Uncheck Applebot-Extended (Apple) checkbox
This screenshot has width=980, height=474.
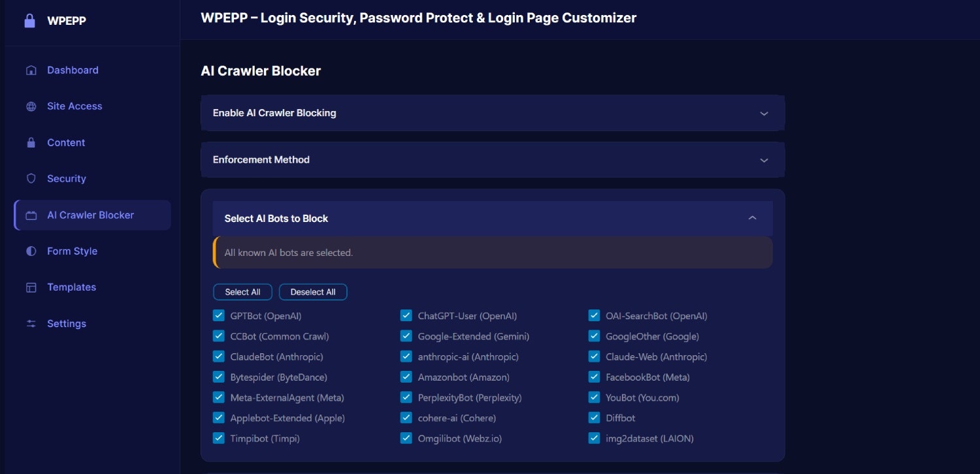pos(219,418)
